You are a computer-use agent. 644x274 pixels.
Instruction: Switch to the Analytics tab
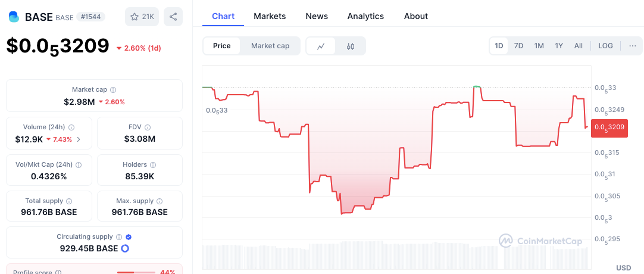[x=365, y=16]
